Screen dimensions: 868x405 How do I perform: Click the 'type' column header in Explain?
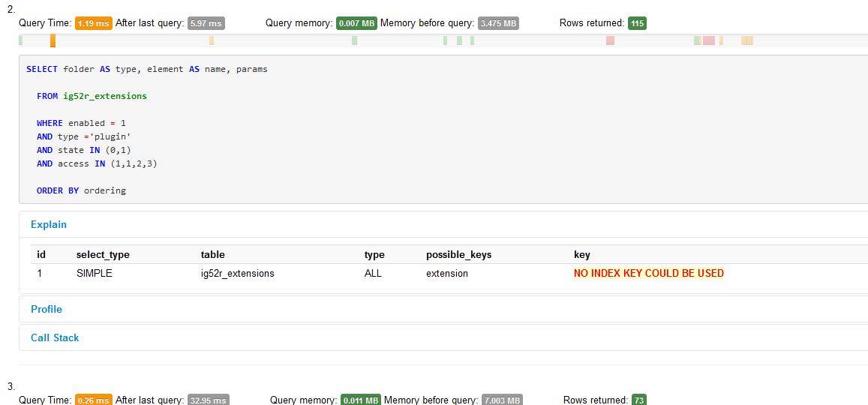(374, 255)
